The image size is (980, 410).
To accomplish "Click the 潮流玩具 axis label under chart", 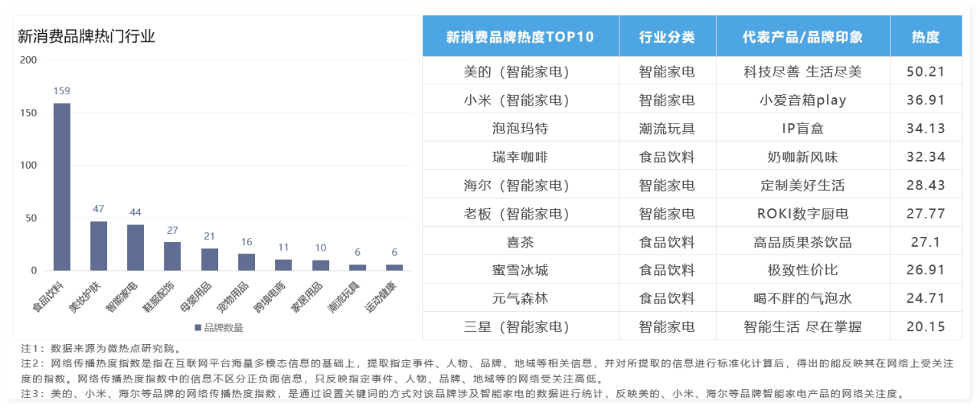I will point(345,297).
